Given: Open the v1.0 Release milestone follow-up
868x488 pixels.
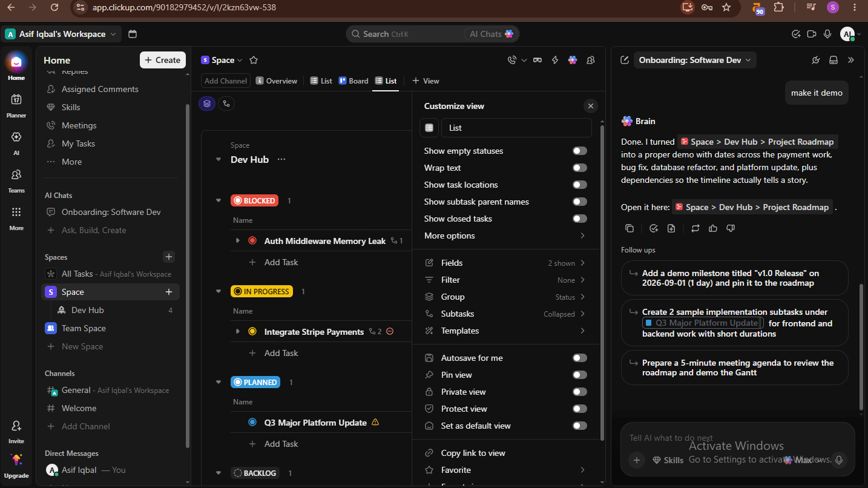Looking at the screenshot, I should point(735,278).
